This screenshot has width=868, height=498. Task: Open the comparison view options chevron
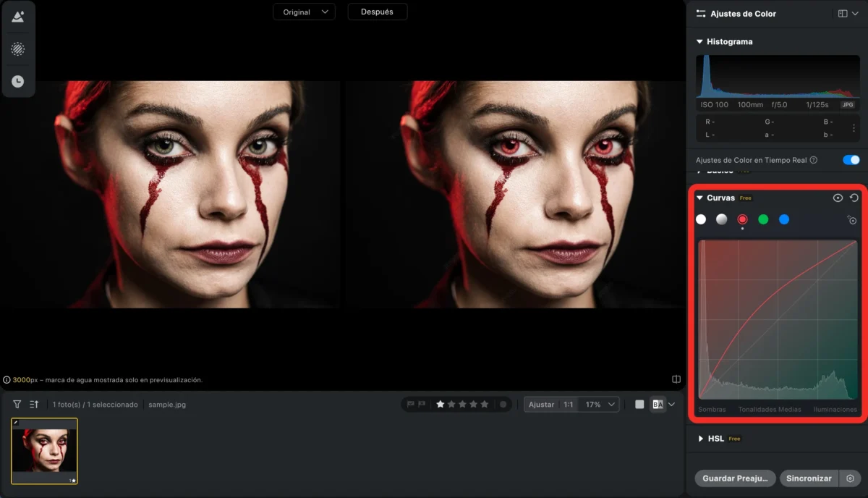click(672, 405)
